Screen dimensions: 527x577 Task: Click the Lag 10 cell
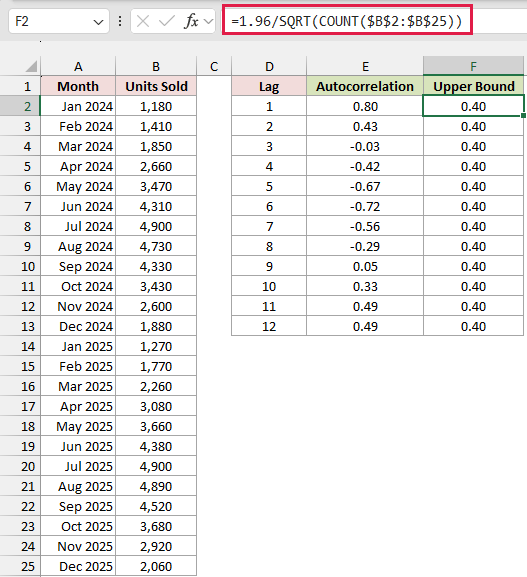click(x=269, y=286)
